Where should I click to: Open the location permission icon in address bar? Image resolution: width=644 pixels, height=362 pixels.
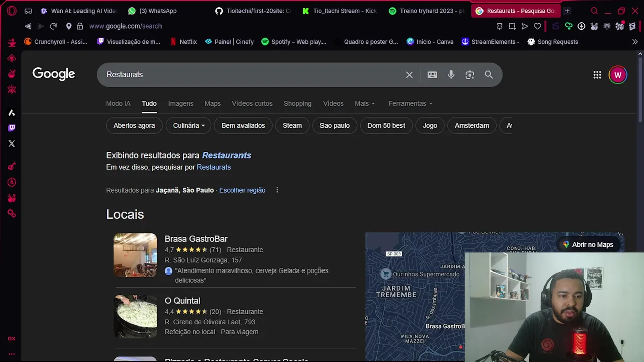(68, 26)
